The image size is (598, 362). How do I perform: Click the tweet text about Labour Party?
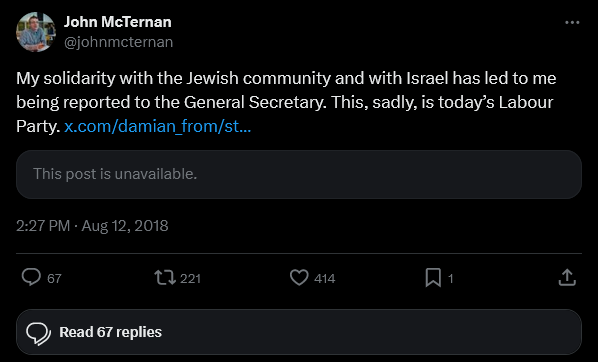[x=286, y=102]
